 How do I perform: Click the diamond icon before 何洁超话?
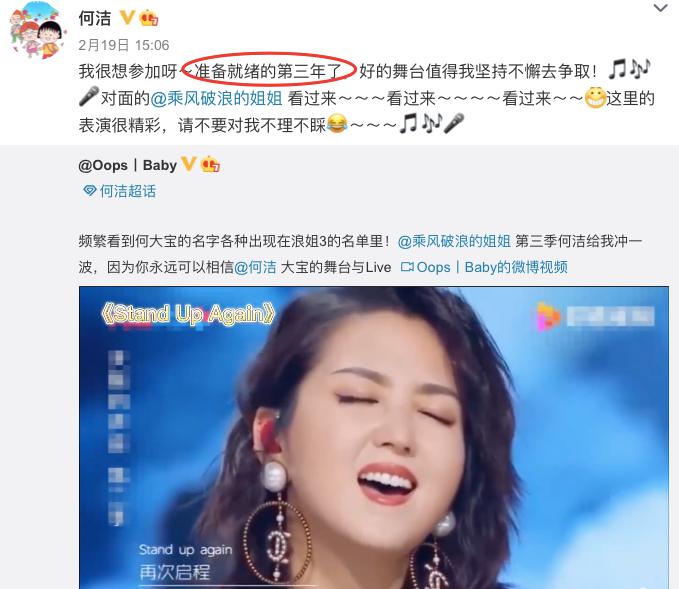click(90, 191)
